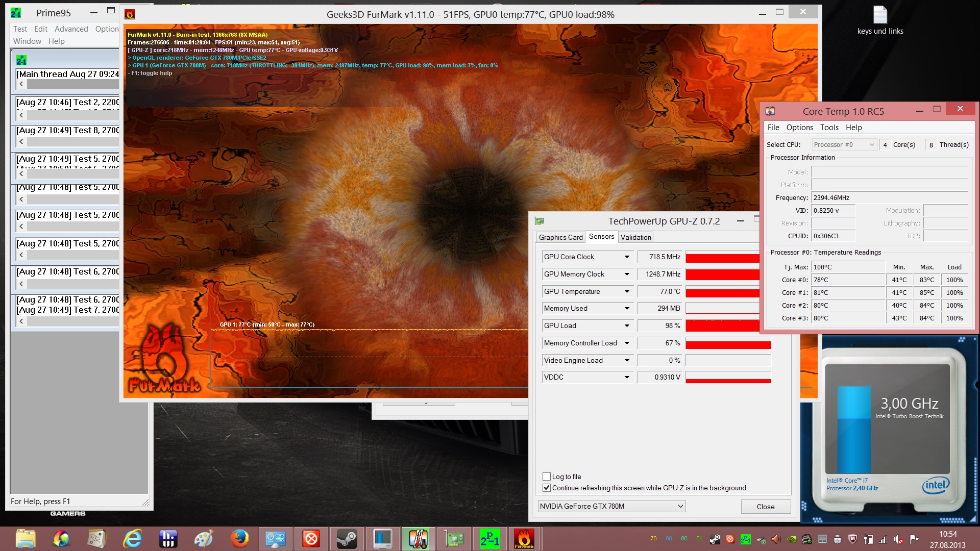Open Memory Used sensor dropdown

[x=627, y=309]
